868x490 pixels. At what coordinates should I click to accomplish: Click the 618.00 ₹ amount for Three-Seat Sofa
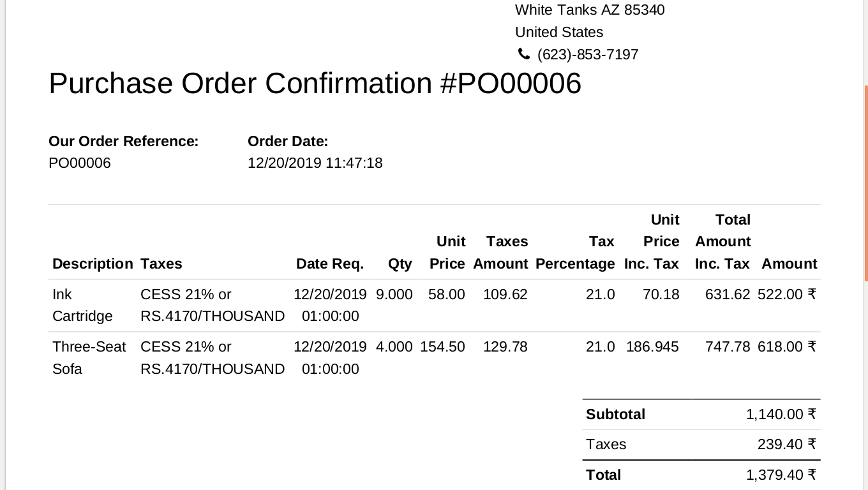(x=786, y=346)
